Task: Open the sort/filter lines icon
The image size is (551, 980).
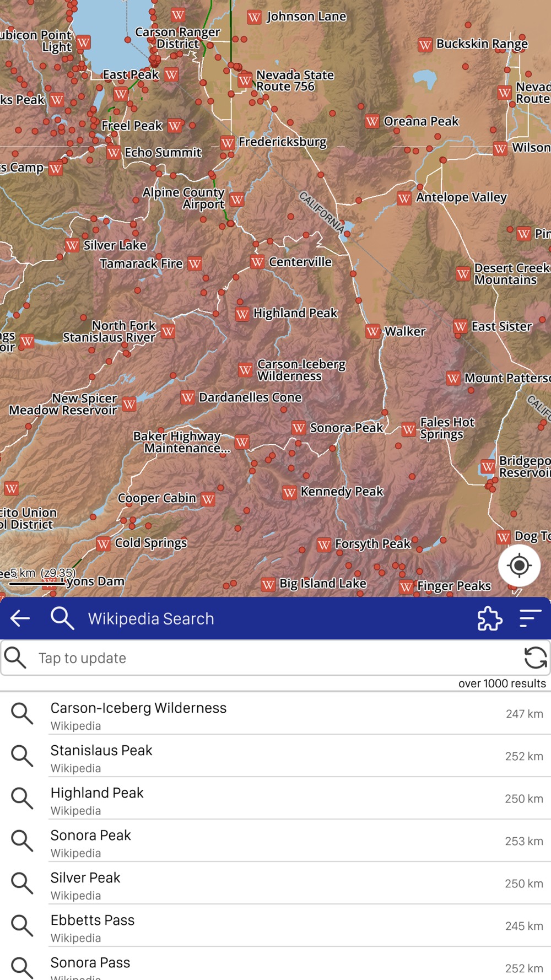Action: click(x=530, y=618)
